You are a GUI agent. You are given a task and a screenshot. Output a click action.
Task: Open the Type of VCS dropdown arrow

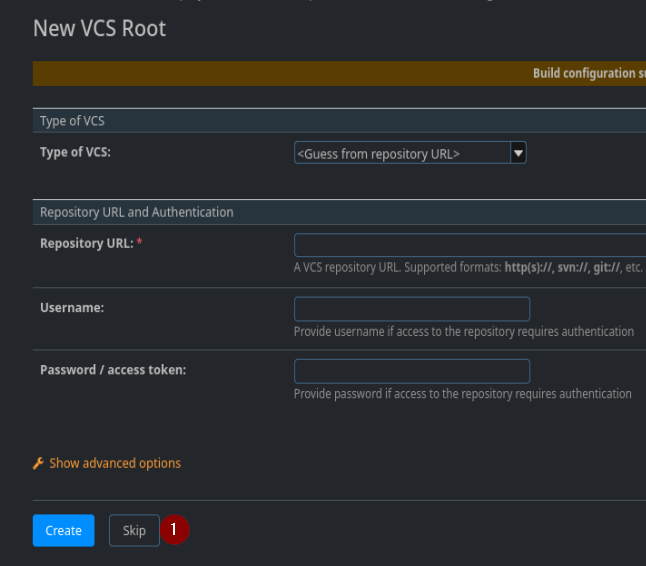(518, 153)
